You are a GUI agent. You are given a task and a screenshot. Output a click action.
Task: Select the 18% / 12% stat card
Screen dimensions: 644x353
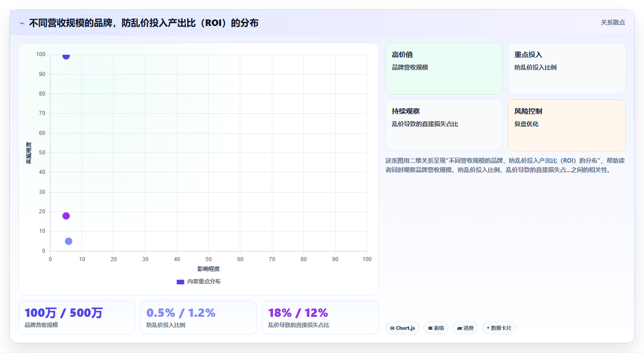click(x=320, y=317)
